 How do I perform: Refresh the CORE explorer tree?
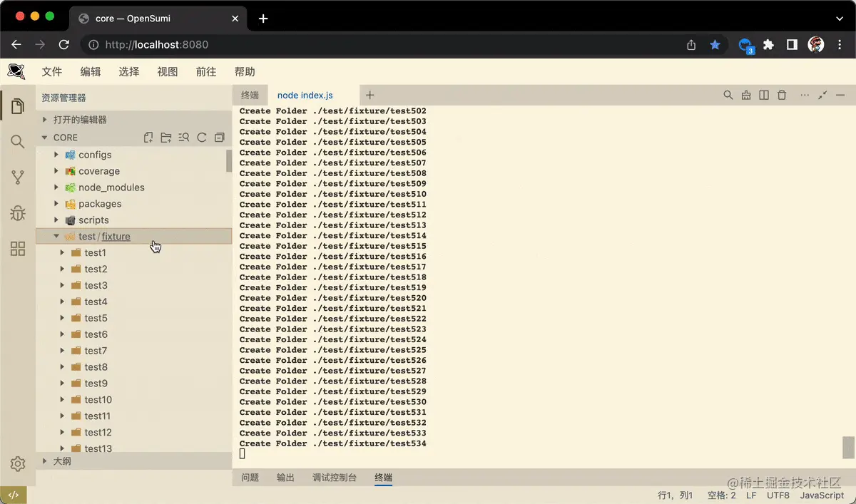click(x=201, y=137)
